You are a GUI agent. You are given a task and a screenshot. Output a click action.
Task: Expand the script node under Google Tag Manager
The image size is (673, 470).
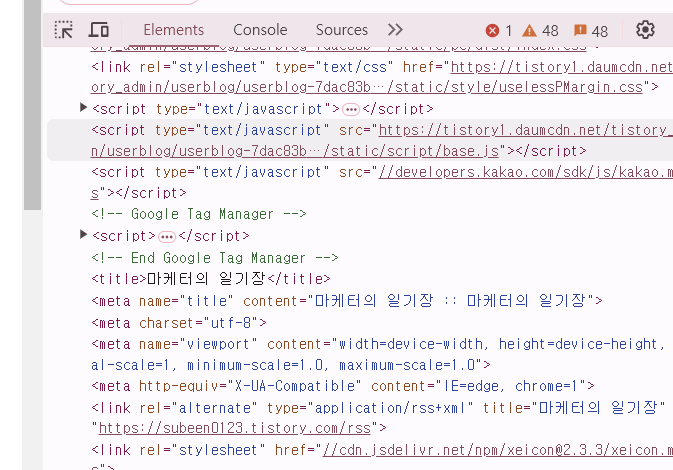tap(83, 234)
